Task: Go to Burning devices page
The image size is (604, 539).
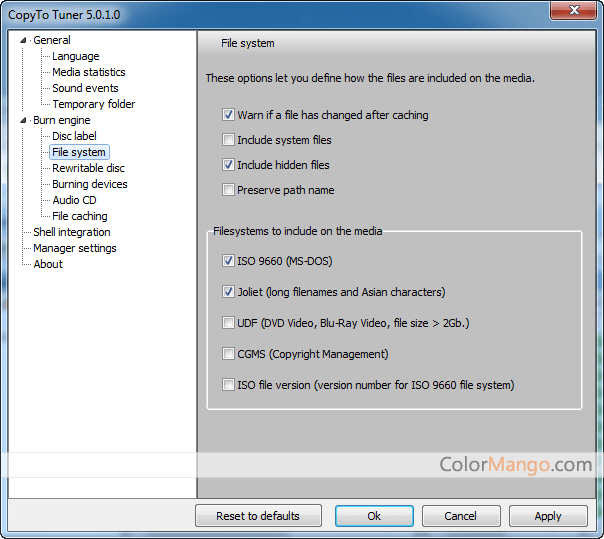Action: click(x=89, y=184)
